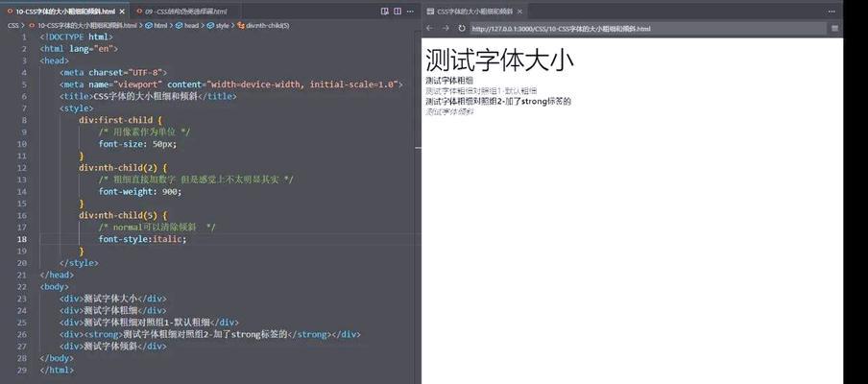The image size is (868, 384).
Task: Click the opening body tag line
Action: point(54,287)
